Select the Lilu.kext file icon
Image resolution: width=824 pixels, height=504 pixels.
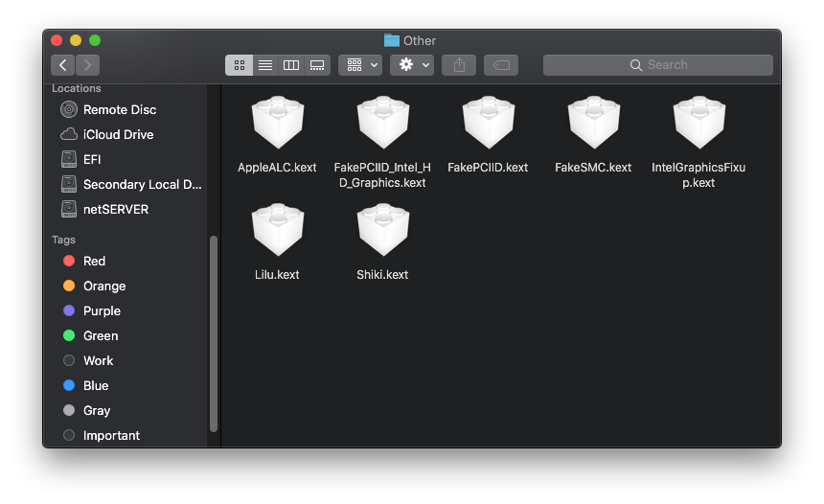[x=278, y=230]
